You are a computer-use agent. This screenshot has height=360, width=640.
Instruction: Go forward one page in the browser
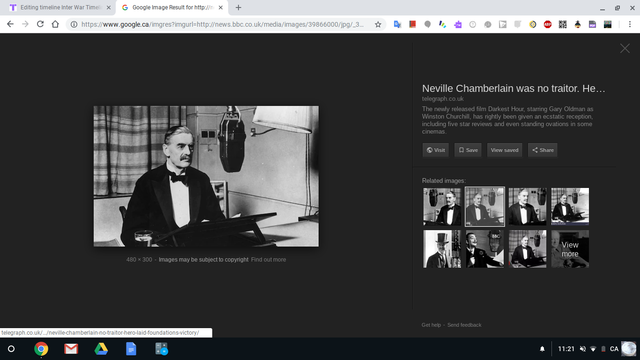(x=25, y=24)
